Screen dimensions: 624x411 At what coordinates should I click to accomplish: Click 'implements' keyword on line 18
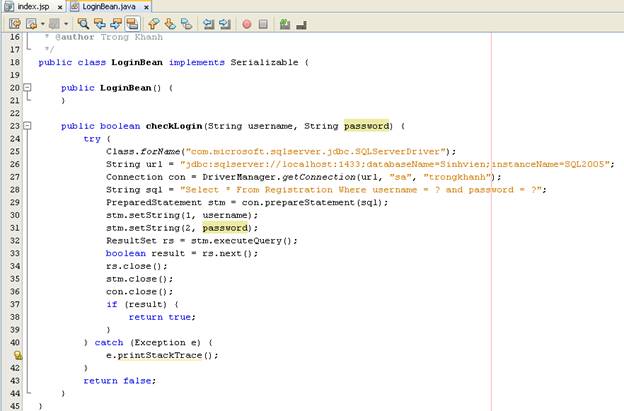pyautogui.click(x=197, y=62)
